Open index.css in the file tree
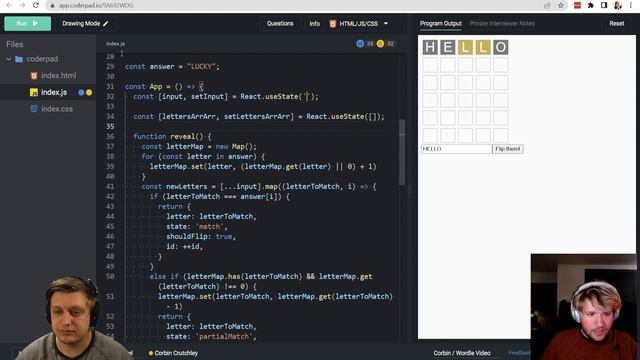This screenshot has width=640, height=360. point(57,109)
